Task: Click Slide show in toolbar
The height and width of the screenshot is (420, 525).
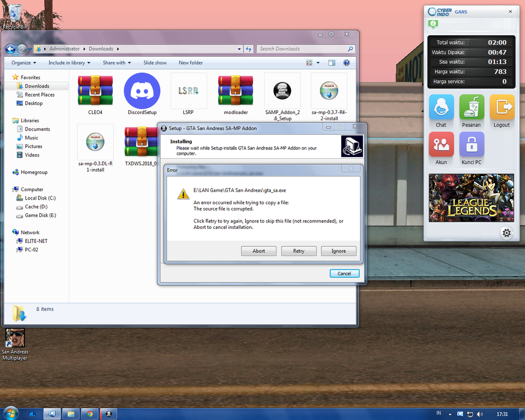Action: pyautogui.click(x=155, y=62)
